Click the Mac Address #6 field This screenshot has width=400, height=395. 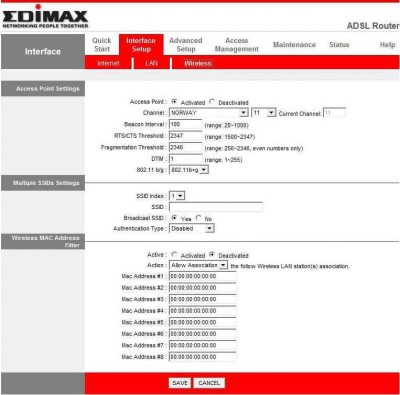click(203, 334)
